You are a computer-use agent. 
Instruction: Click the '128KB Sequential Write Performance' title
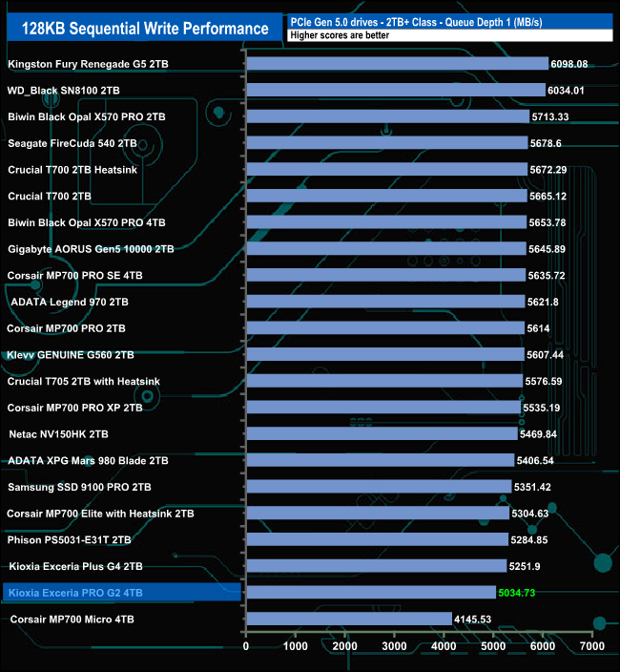coord(145,29)
